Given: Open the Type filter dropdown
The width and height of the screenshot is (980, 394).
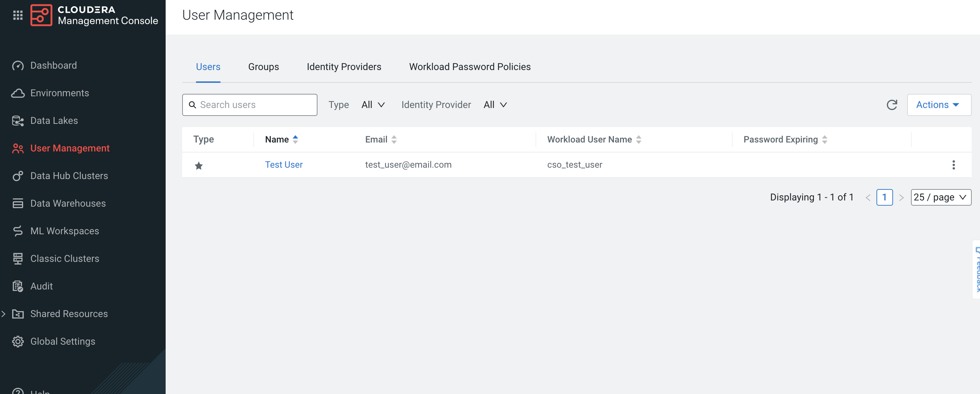Looking at the screenshot, I should coord(373,105).
